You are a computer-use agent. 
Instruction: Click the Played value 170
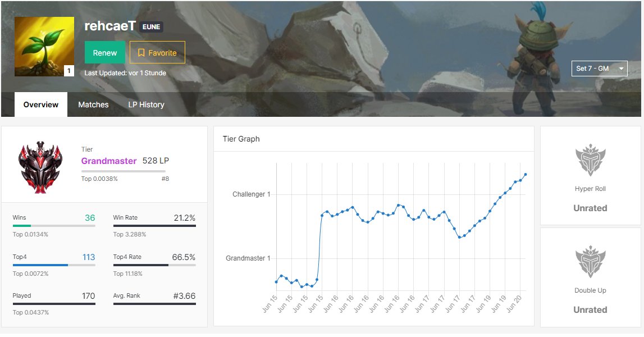[88, 296]
